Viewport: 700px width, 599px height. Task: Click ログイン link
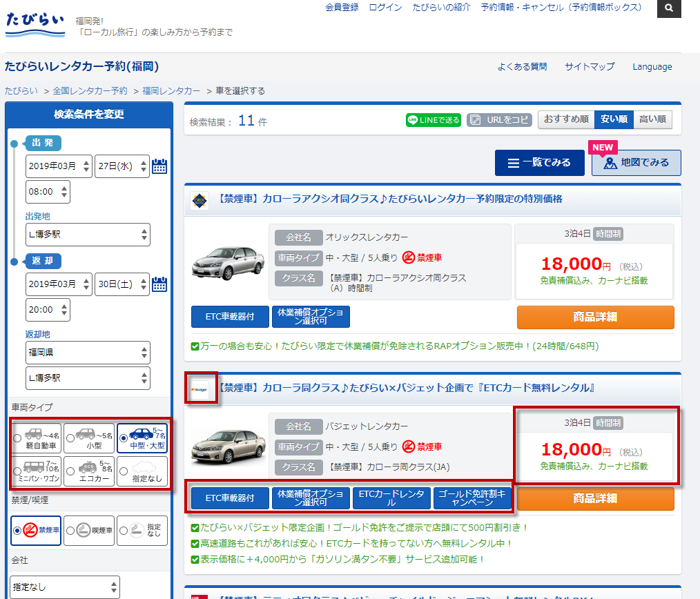tap(385, 8)
